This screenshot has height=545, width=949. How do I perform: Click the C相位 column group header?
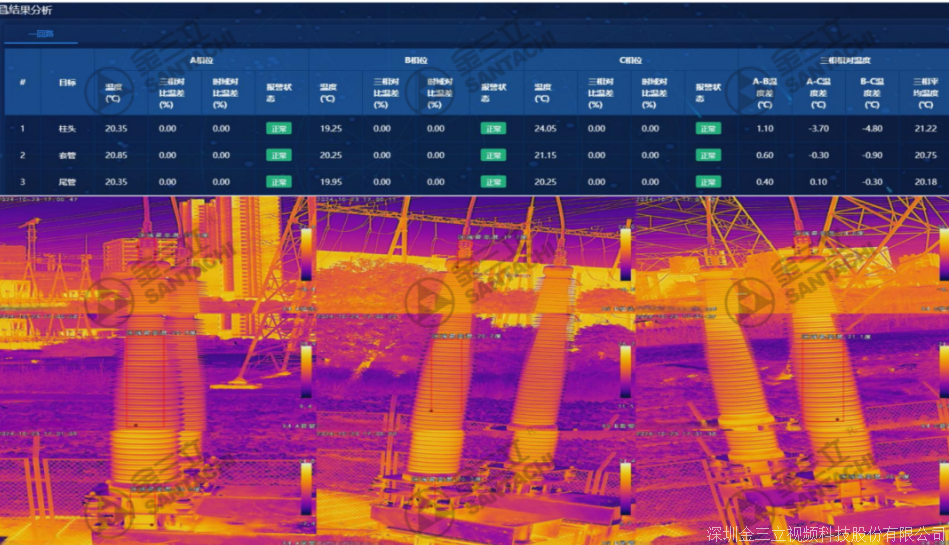click(630, 61)
